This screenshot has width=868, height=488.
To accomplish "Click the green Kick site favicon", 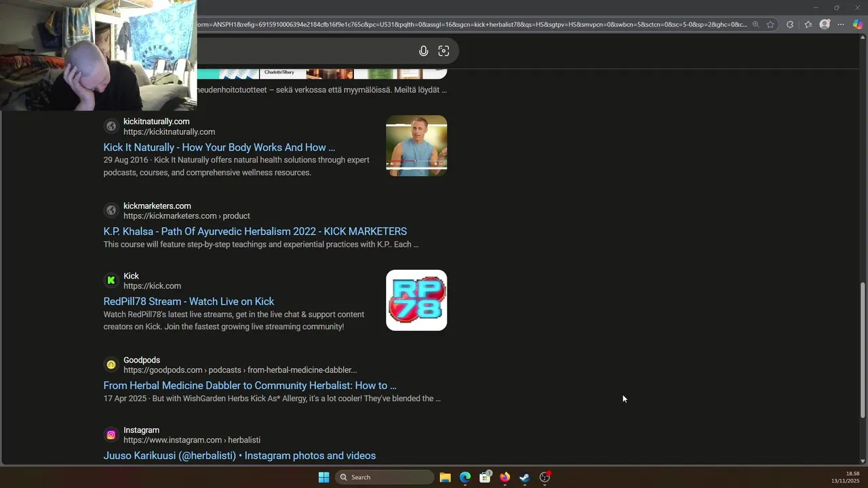I will point(111,281).
